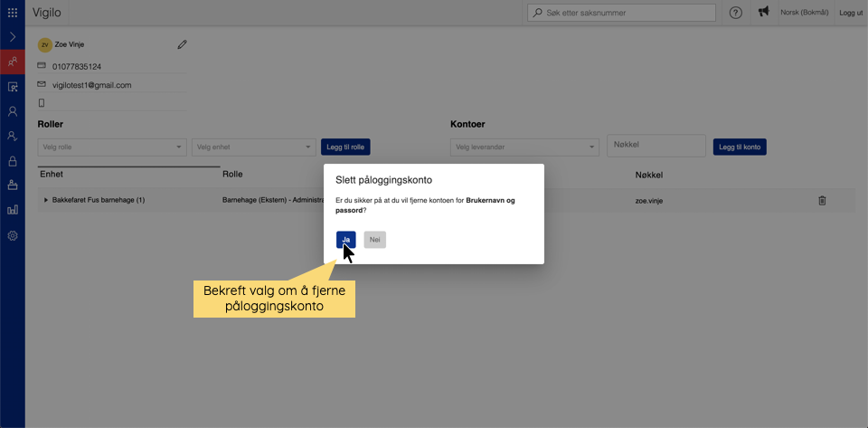
Task: Open the megaphone announcements icon
Action: click(763, 13)
